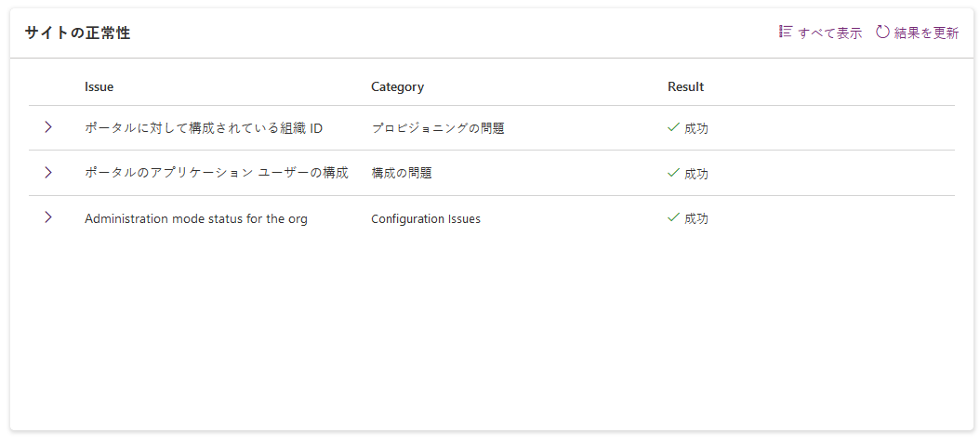The height and width of the screenshot is (446, 980).
Task: Click the プロビジョニングの問題 category cell
Action: 437,128
